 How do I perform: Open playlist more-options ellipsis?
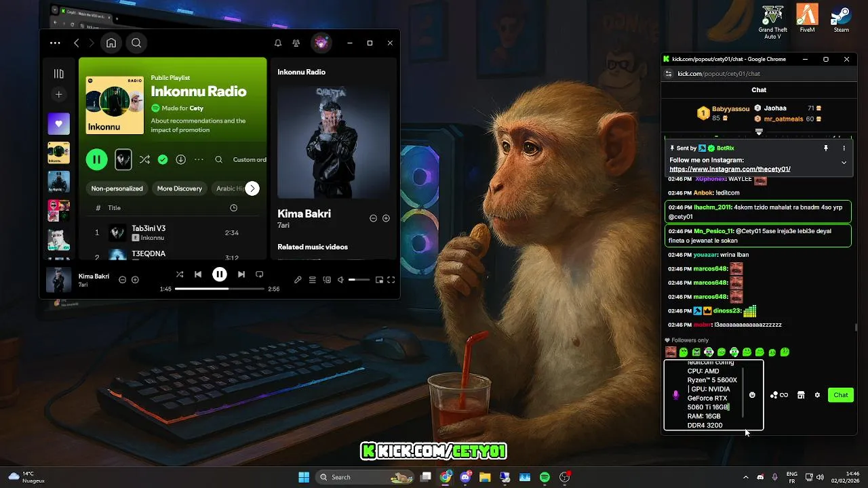point(199,160)
